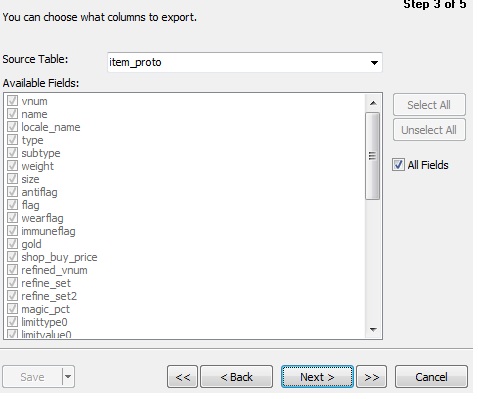Image resolution: width=478 pixels, height=399 pixels.
Task: Toggle the subtype field checkbox
Action: (x=12, y=153)
